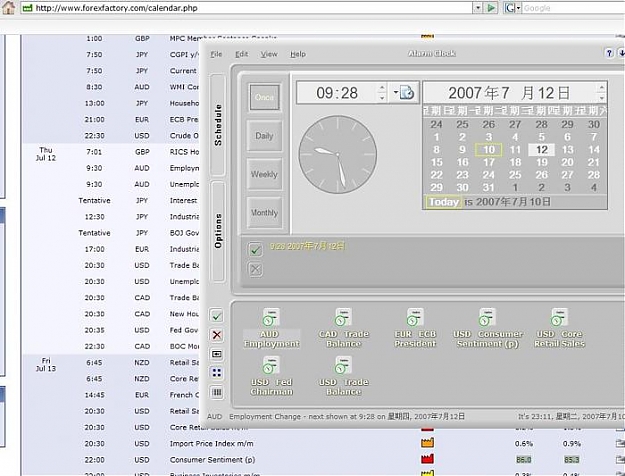Switch to the Schedule vertical tab
Screen dimensions: 625x476
click(x=218, y=125)
